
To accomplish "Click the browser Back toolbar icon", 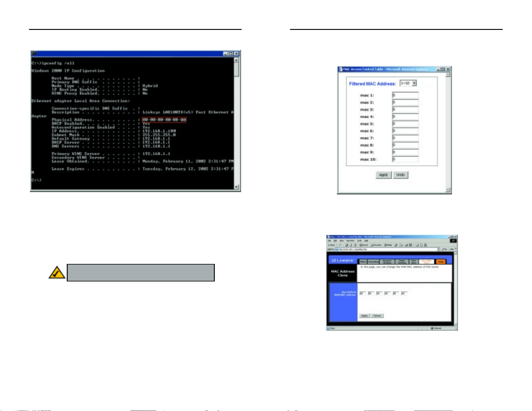I will [x=332, y=245].
